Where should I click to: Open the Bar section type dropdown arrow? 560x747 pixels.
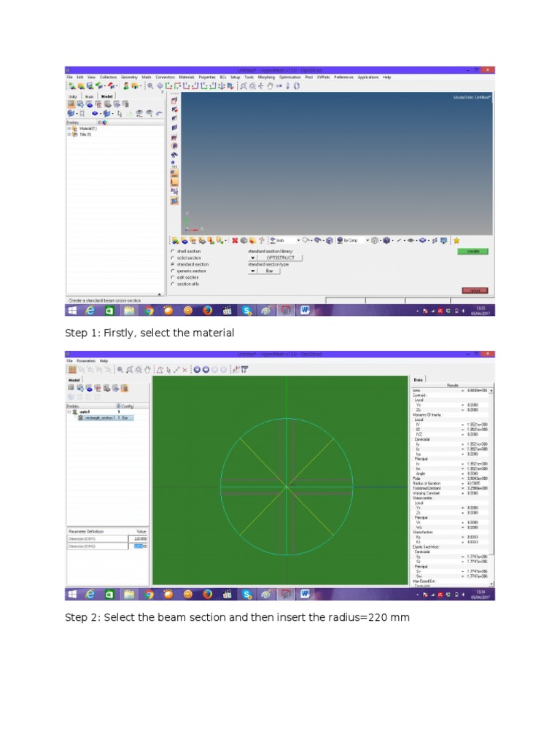tap(253, 271)
